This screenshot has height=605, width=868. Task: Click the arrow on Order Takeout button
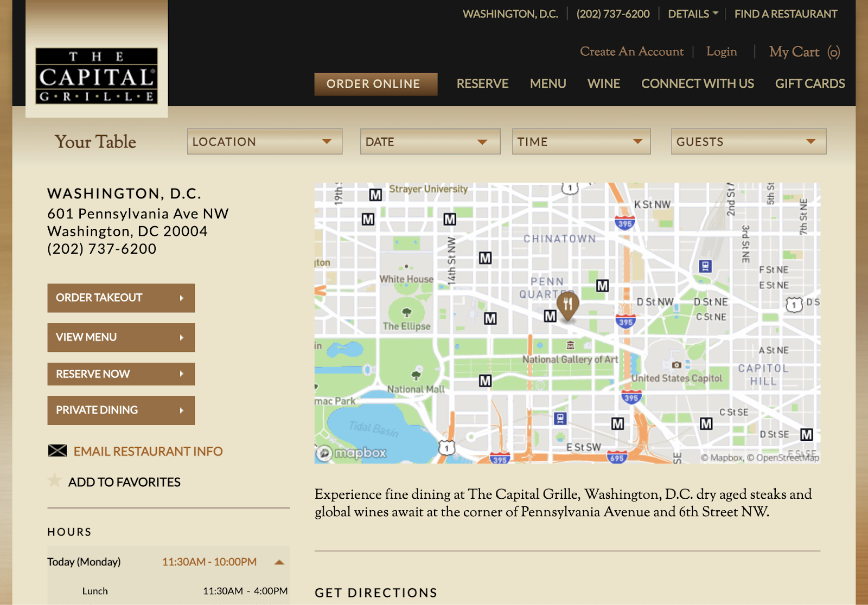click(182, 298)
